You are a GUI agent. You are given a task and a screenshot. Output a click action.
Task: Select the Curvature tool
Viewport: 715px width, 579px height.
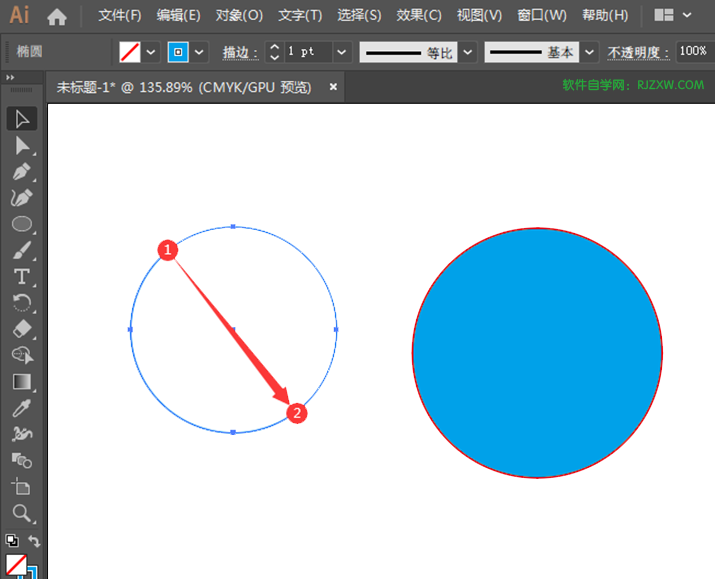pyautogui.click(x=21, y=198)
